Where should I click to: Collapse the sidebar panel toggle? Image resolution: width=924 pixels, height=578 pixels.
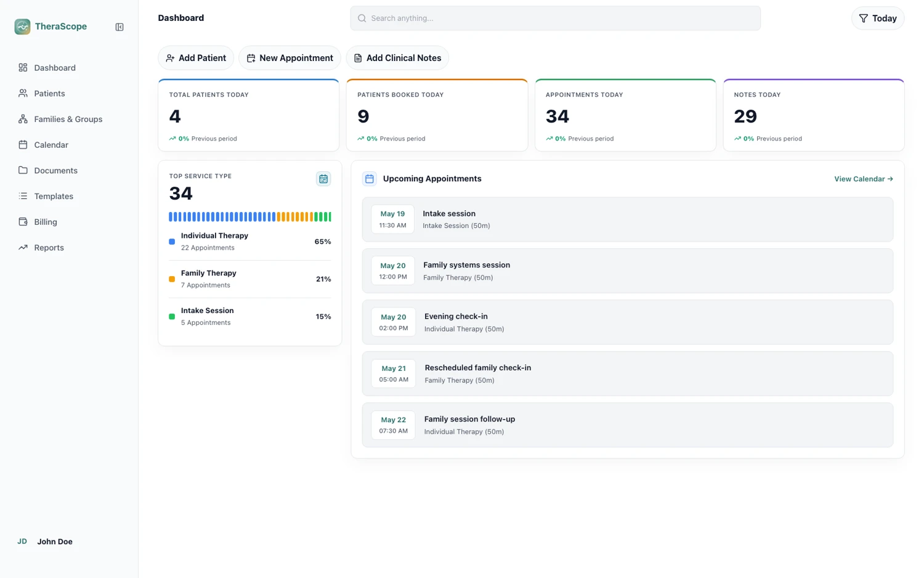pos(120,27)
